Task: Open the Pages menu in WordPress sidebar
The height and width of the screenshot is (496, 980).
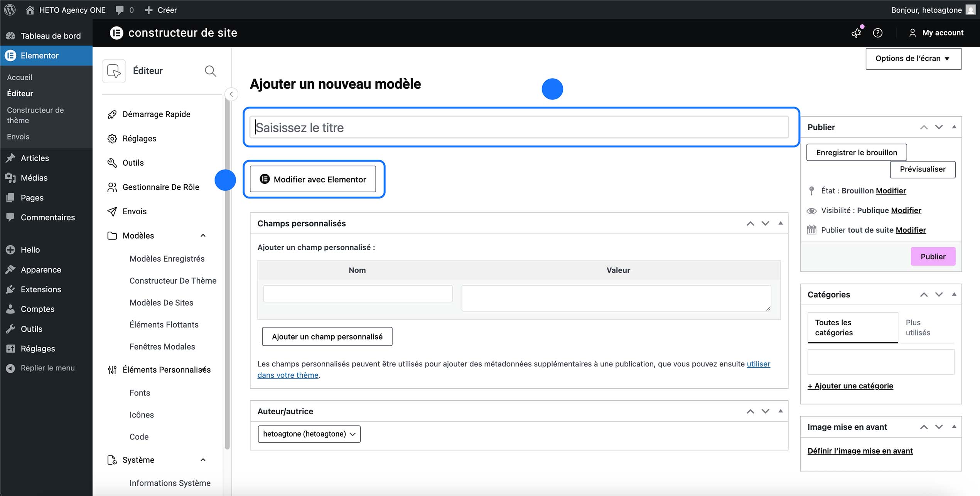Action: (x=32, y=197)
